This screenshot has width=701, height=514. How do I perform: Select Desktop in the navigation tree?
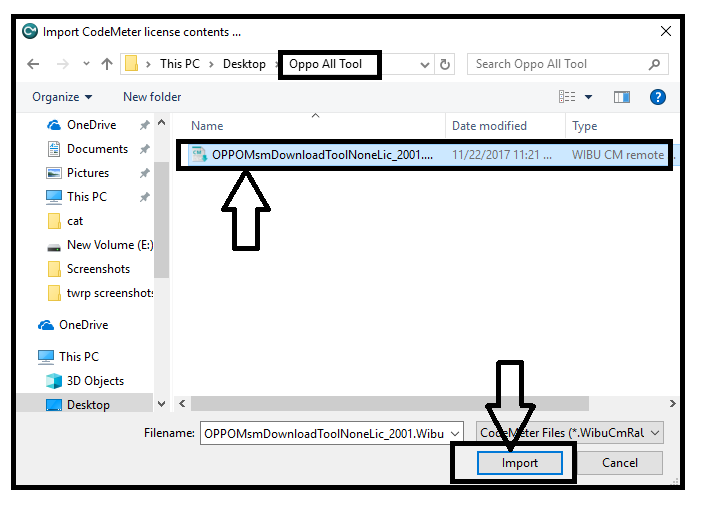tap(88, 405)
